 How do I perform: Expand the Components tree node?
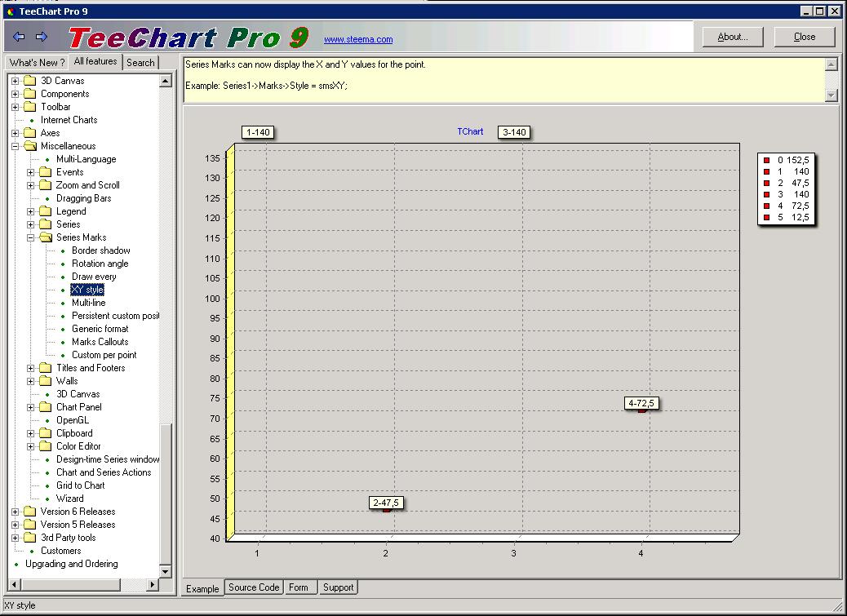(x=16, y=94)
